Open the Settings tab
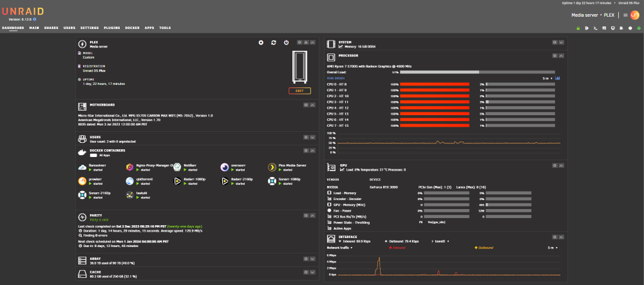The width and height of the screenshot is (644, 285). 90,28
